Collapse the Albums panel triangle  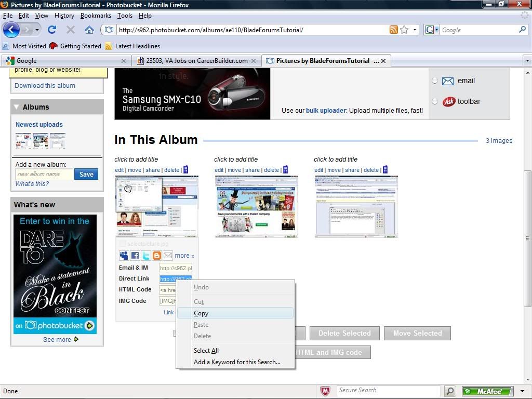click(x=16, y=107)
